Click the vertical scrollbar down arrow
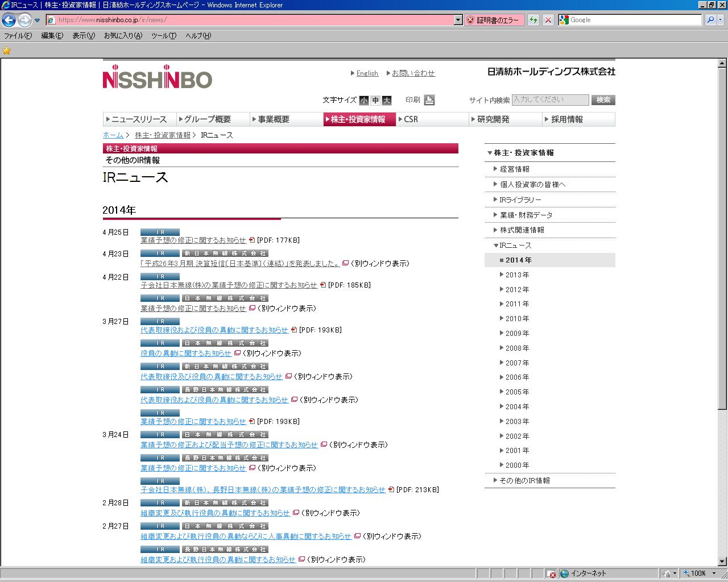The width and height of the screenshot is (728, 582). [722, 562]
